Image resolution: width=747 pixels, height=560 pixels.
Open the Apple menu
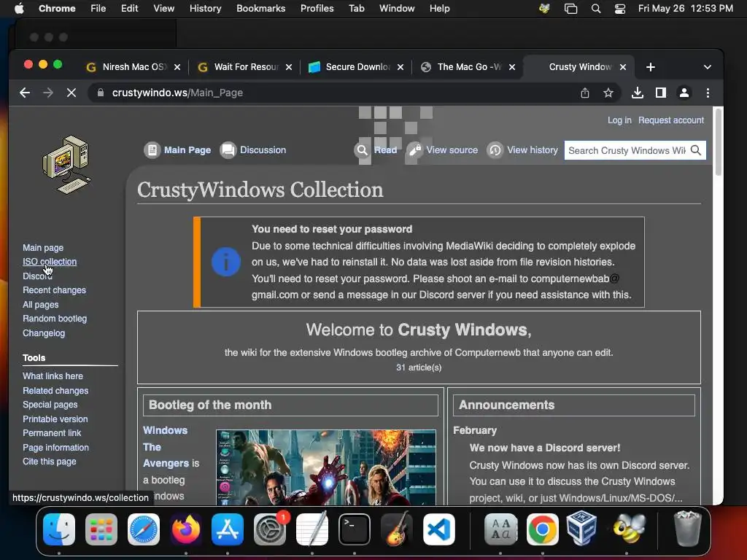coord(19,9)
